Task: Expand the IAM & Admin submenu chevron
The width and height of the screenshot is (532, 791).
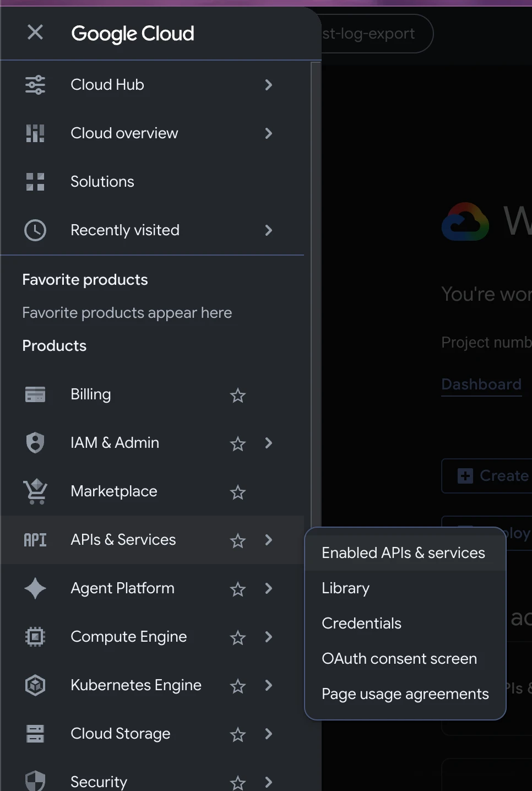Action: 269,443
